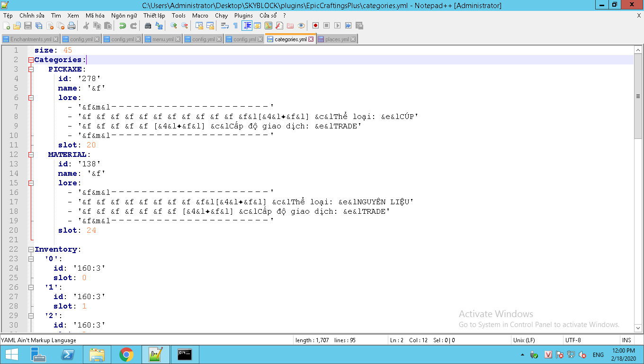Zoom out using the magnifier minus icon
The width and height of the screenshot is (644, 364).
[185, 26]
